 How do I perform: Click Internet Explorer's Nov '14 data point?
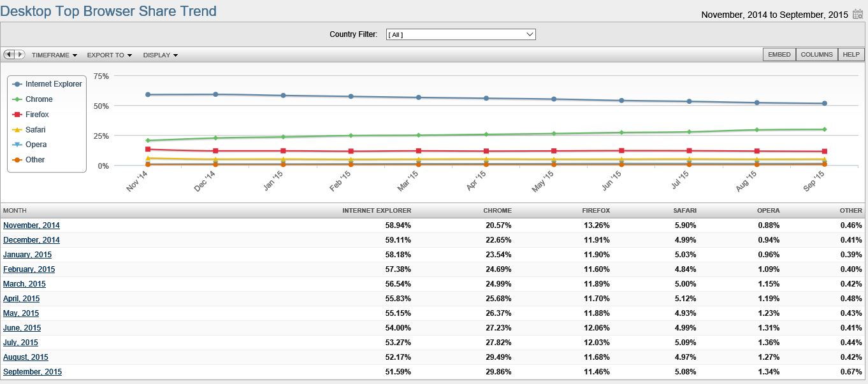click(148, 95)
